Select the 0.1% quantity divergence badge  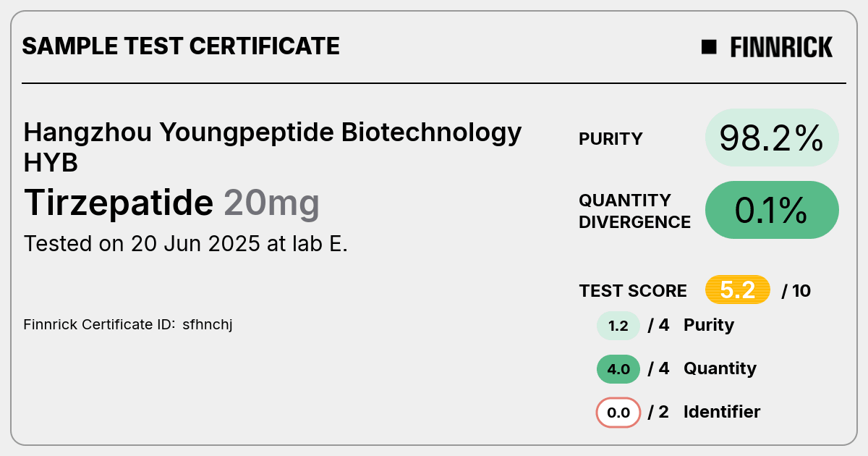[772, 210]
